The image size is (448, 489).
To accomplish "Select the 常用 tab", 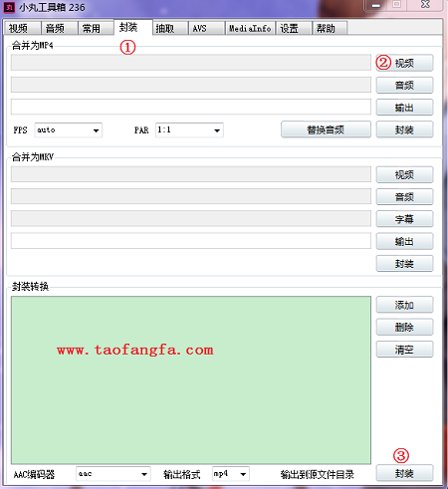I will click(x=96, y=28).
